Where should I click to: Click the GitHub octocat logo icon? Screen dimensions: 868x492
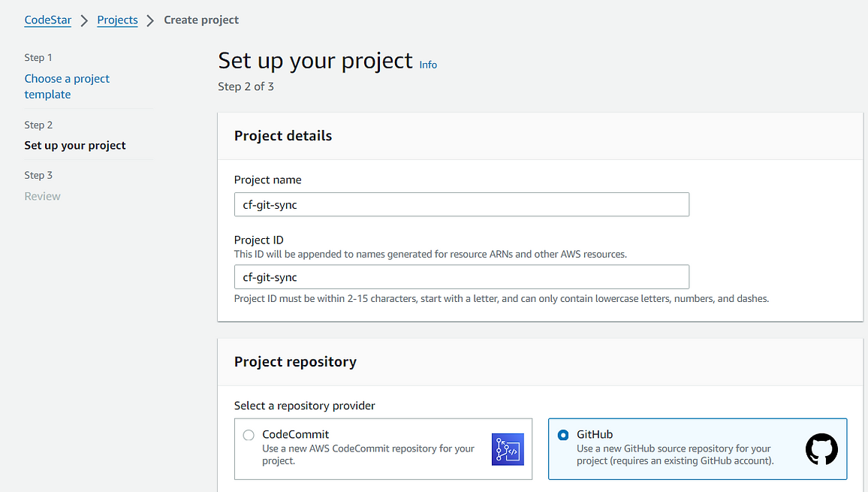click(821, 448)
